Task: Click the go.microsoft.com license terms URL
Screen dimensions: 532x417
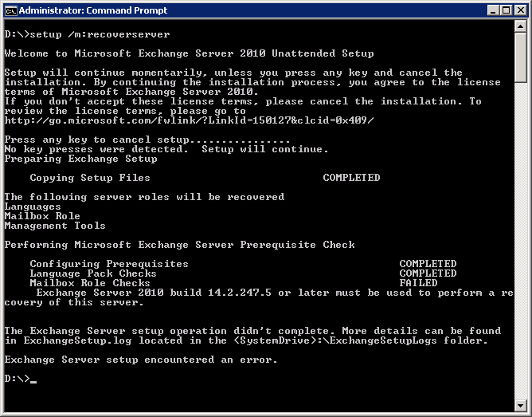Action: (x=189, y=120)
